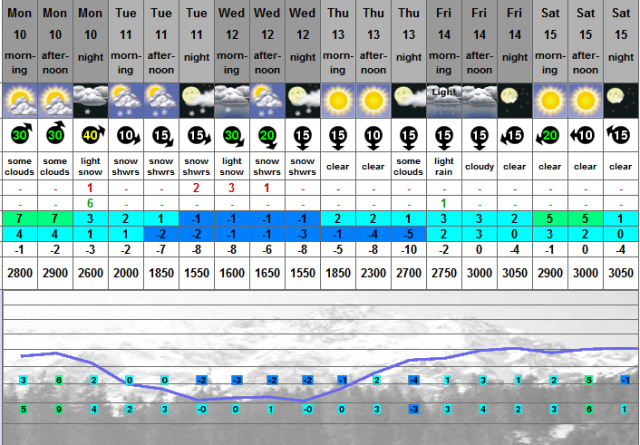Select the Thursday night moon with clouds icon
The width and height of the screenshot is (640, 445).
[x=409, y=101]
